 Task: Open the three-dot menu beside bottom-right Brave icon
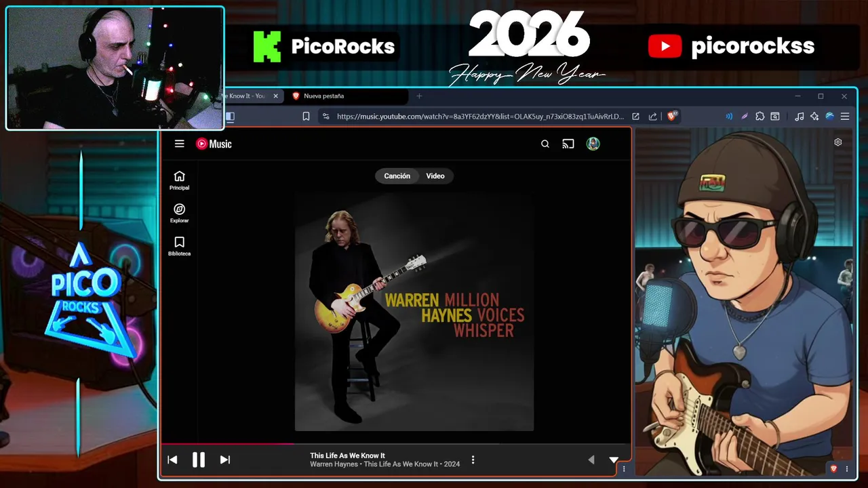[846, 468]
